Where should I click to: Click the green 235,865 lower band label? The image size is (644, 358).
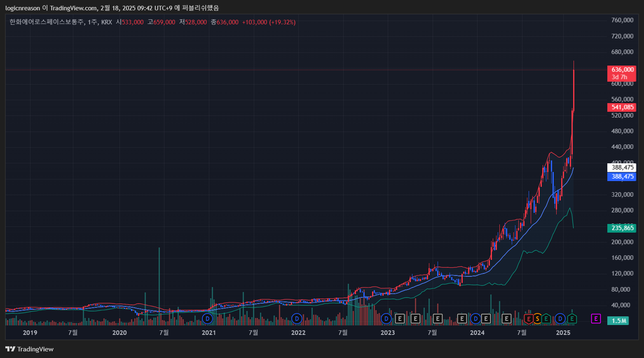[622, 228]
